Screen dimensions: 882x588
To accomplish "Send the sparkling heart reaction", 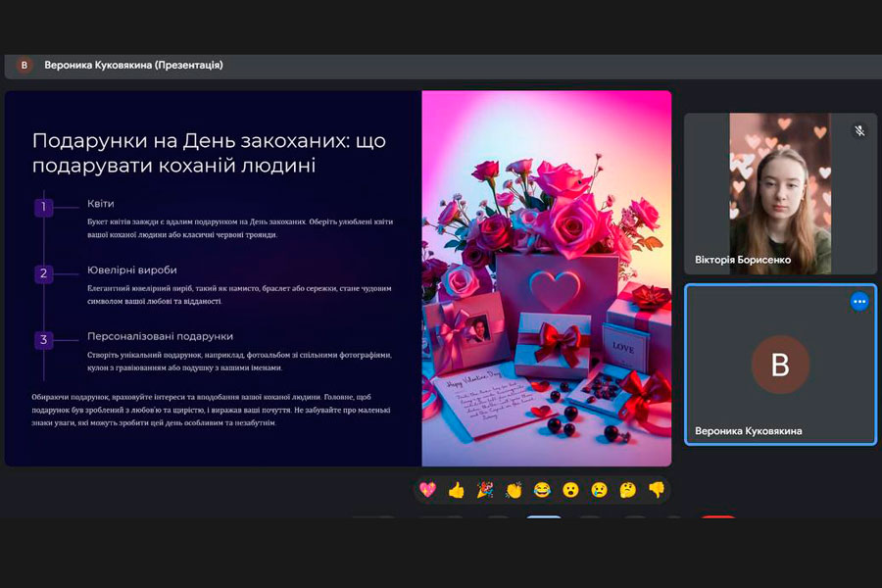I will [428, 490].
